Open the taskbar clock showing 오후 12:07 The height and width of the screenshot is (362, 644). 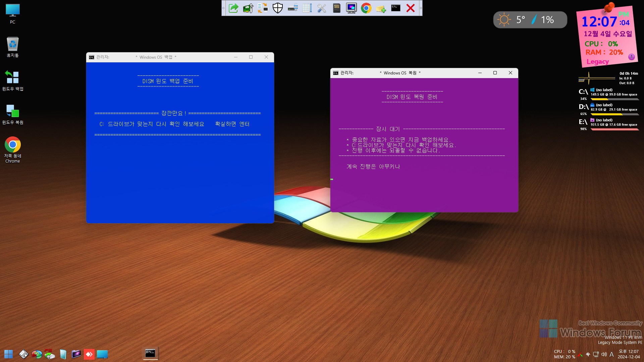629,354
